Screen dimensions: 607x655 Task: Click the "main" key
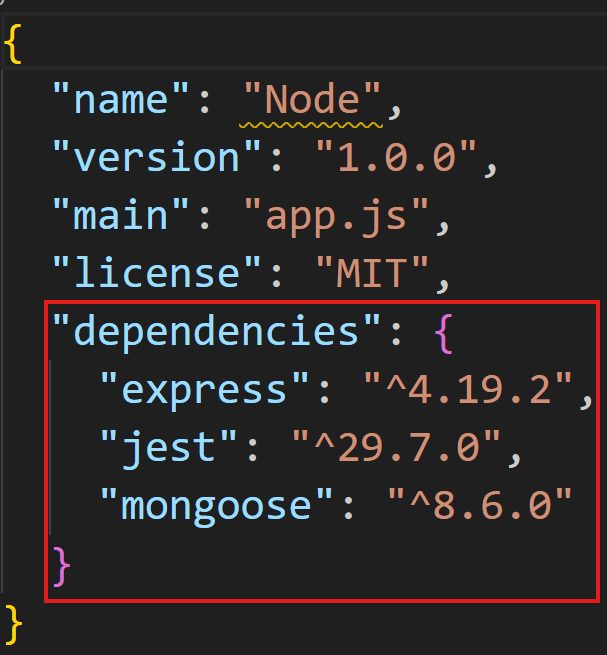pyautogui.click(x=121, y=216)
